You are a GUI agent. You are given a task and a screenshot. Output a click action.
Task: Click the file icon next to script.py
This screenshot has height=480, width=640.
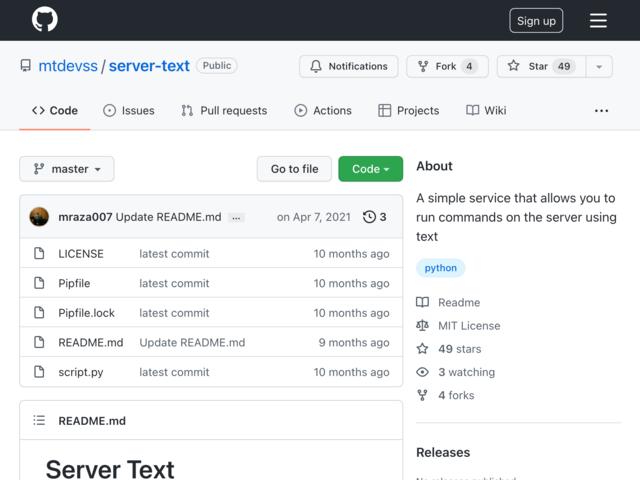(x=39, y=372)
